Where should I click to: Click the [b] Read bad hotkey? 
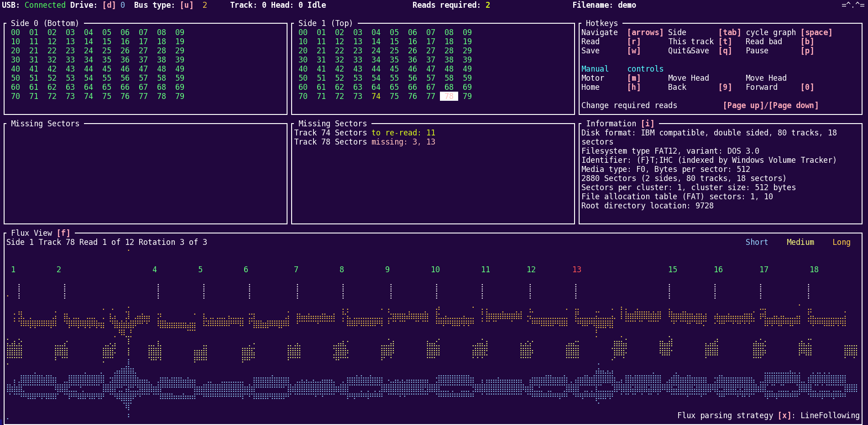[807, 41]
